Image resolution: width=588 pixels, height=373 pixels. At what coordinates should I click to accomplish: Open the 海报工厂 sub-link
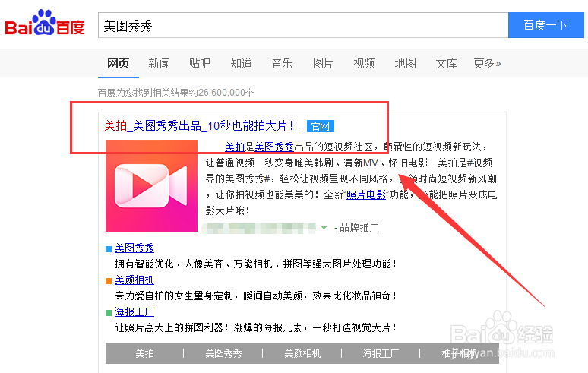coord(134,312)
